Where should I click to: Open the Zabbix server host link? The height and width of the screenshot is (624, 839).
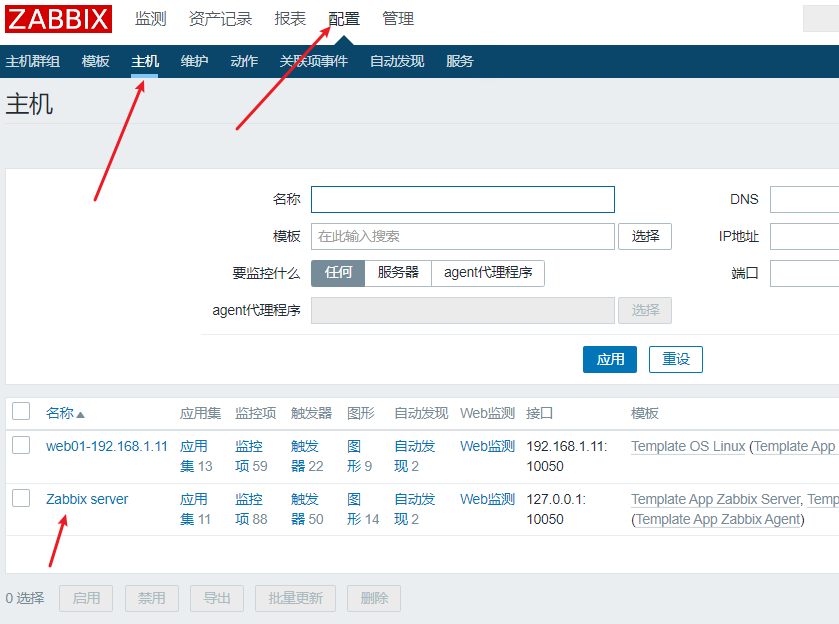coord(87,499)
